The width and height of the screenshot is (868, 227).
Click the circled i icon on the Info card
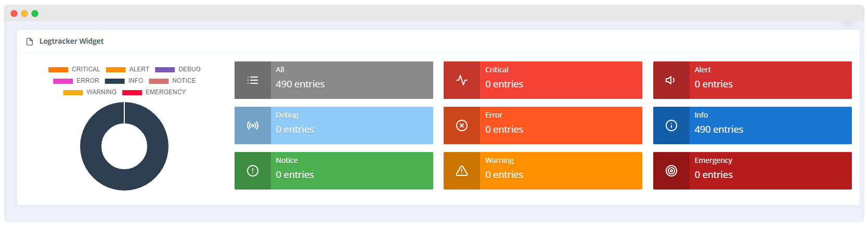pyautogui.click(x=671, y=125)
